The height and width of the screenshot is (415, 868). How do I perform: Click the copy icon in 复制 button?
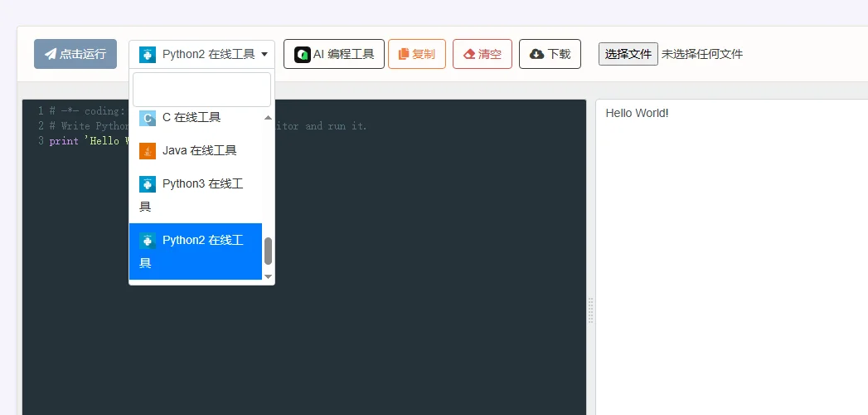(x=404, y=54)
